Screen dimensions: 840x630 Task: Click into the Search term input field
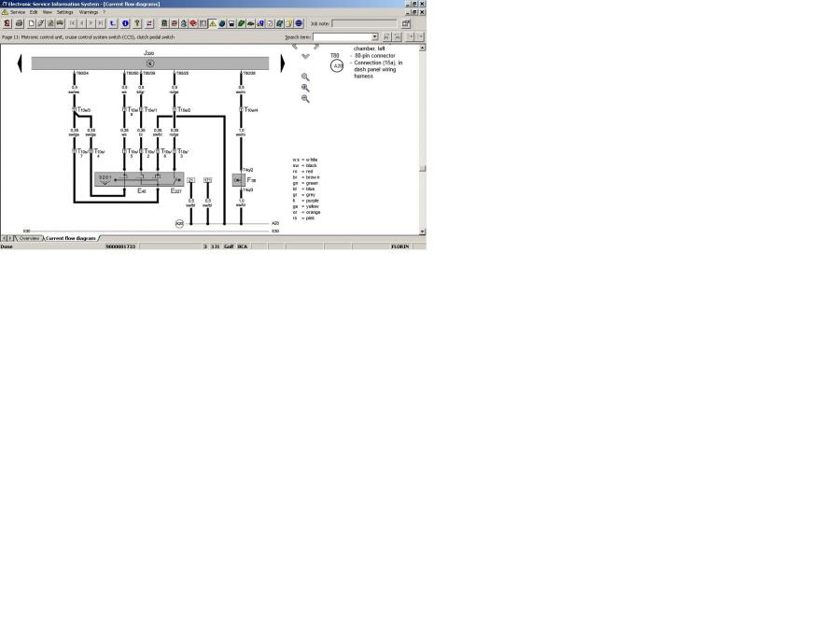[x=342, y=36]
